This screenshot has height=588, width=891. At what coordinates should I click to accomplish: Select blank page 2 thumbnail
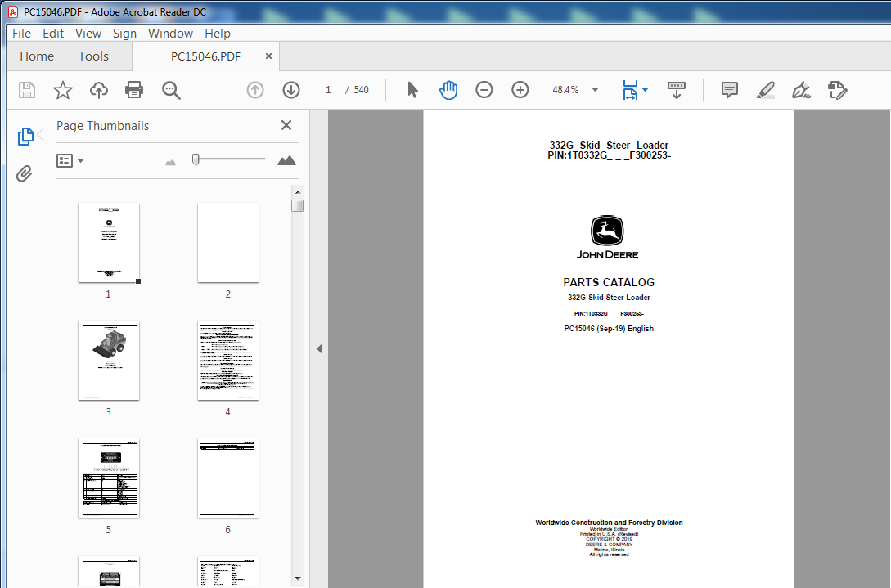228,243
